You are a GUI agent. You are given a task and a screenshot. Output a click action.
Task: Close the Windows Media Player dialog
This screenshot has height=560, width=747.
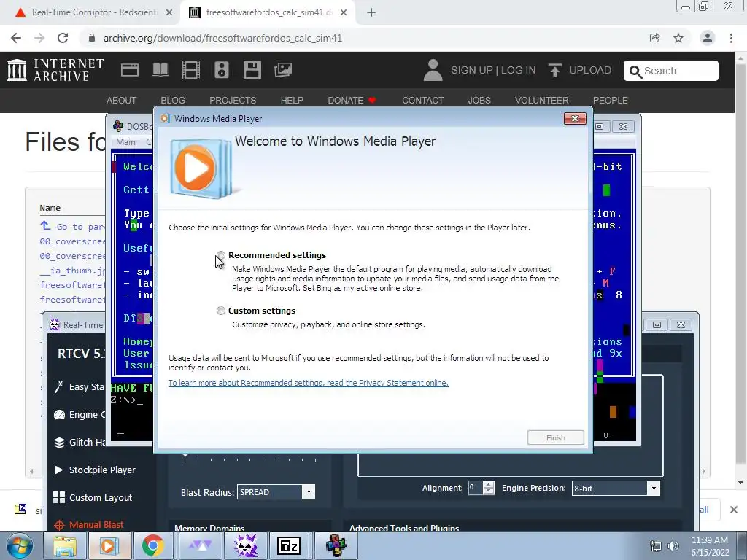tap(575, 119)
